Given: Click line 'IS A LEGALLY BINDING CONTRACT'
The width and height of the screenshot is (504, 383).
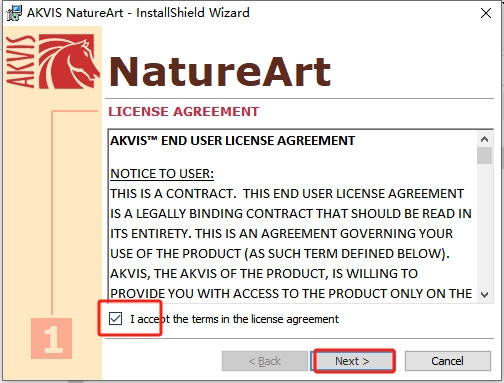Looking at the screenshot, I should (291, 214).
